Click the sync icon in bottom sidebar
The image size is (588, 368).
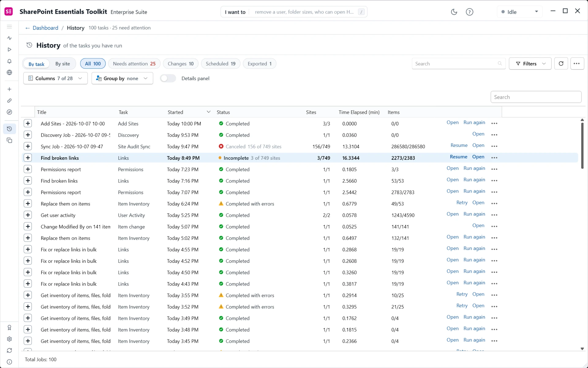coord(9,350)
